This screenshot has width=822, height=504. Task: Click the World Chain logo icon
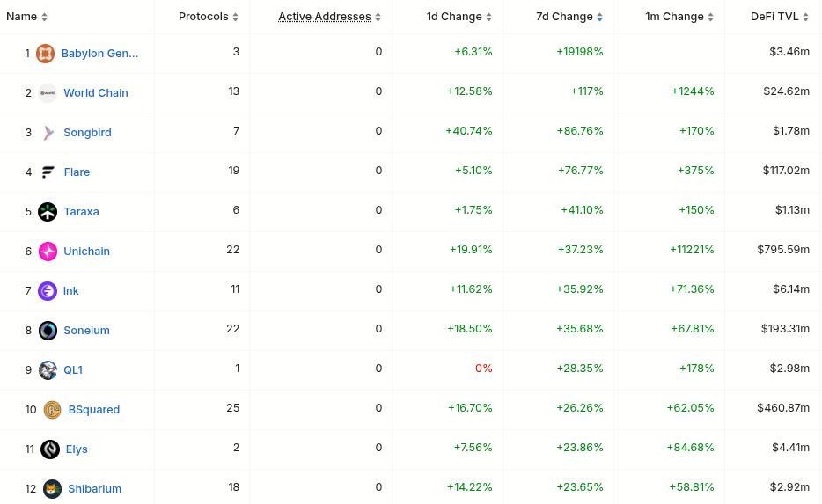click(x=48, y=93)
